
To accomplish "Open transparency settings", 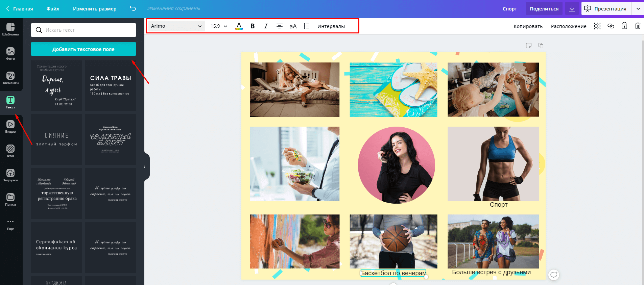I will pyautogui.click(x=597, y=26).
